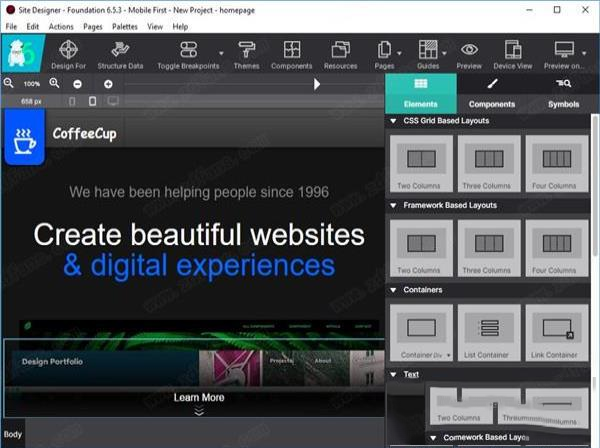Screen dimensions: 600x448
Task: Click the Learn More link
Action: [199, 397]
